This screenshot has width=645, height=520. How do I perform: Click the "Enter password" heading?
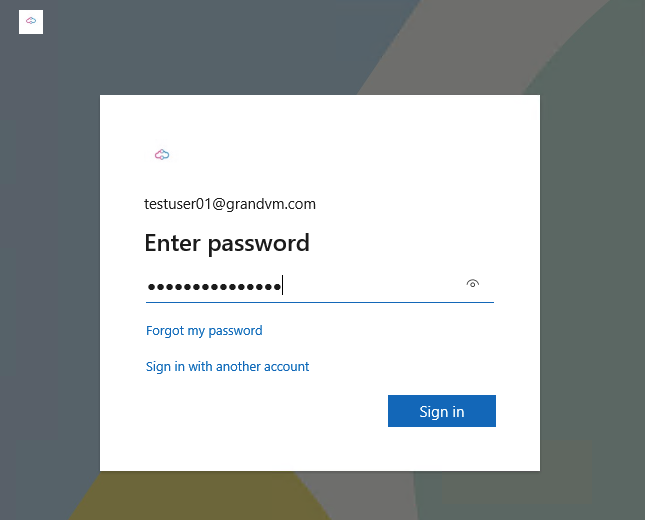[227, 243]
